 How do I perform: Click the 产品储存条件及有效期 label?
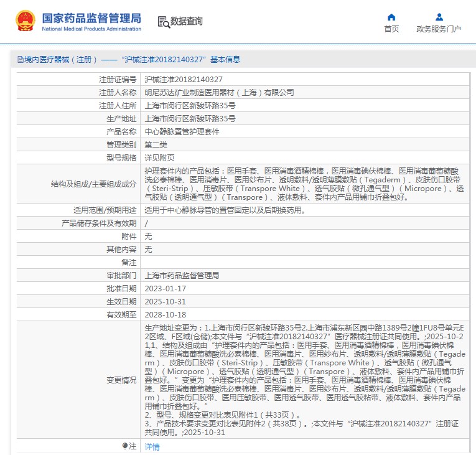[x=99, y=223]
